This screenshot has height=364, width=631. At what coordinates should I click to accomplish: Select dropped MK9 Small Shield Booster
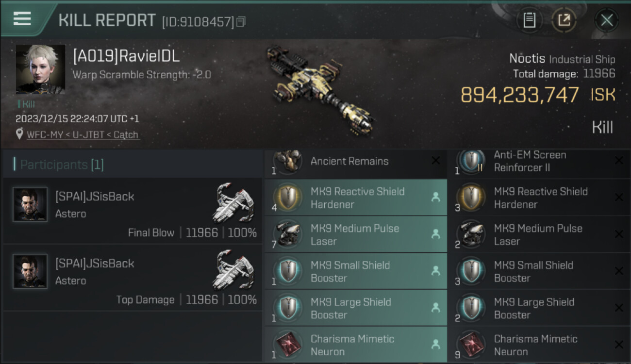(355, 271)
